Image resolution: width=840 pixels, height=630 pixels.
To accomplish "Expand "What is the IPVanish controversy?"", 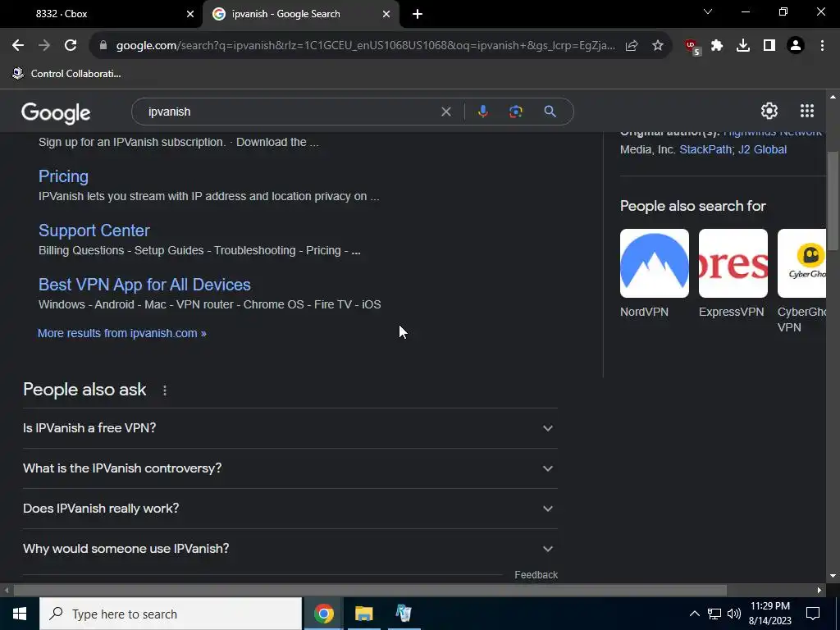I will point(290,468).
